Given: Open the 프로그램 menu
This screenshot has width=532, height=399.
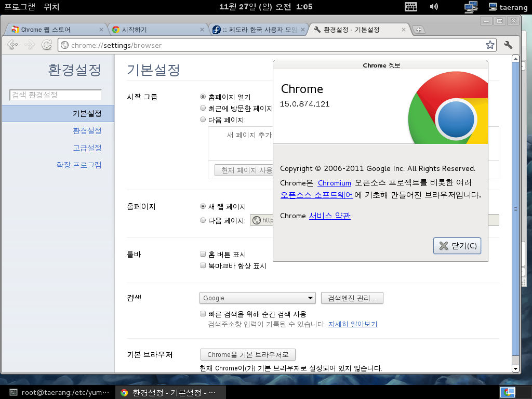Looking at the screenshot, I should coord(20,7).
